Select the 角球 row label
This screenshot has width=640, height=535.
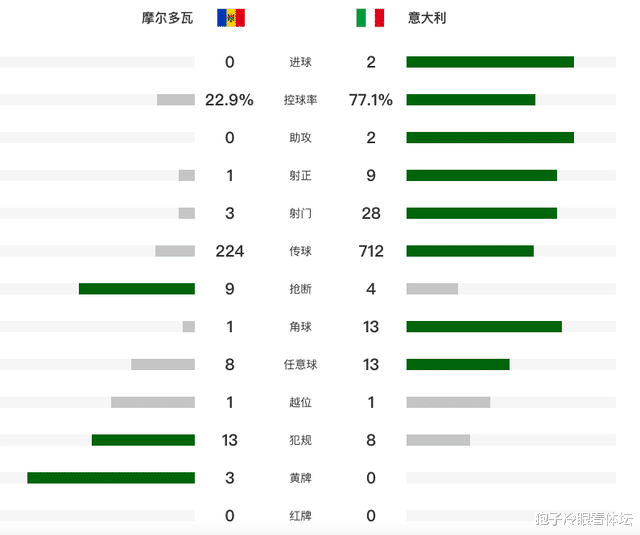coord(300,327)
